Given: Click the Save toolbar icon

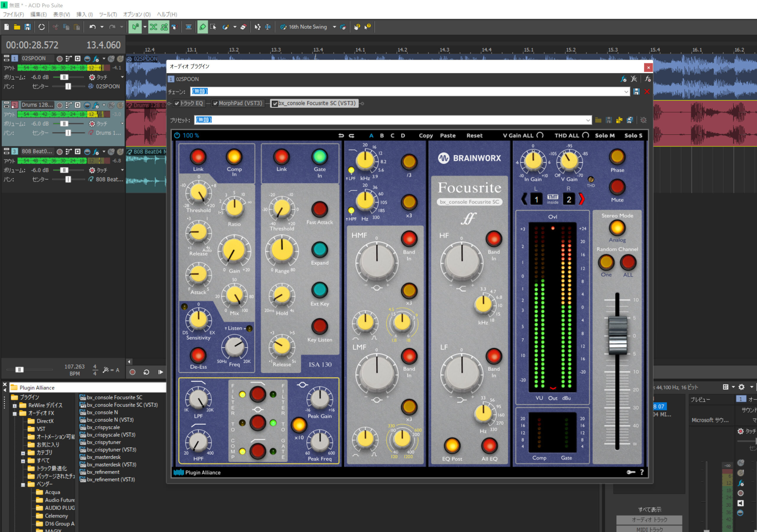Looking at the screenshot, I should [28, 27].
